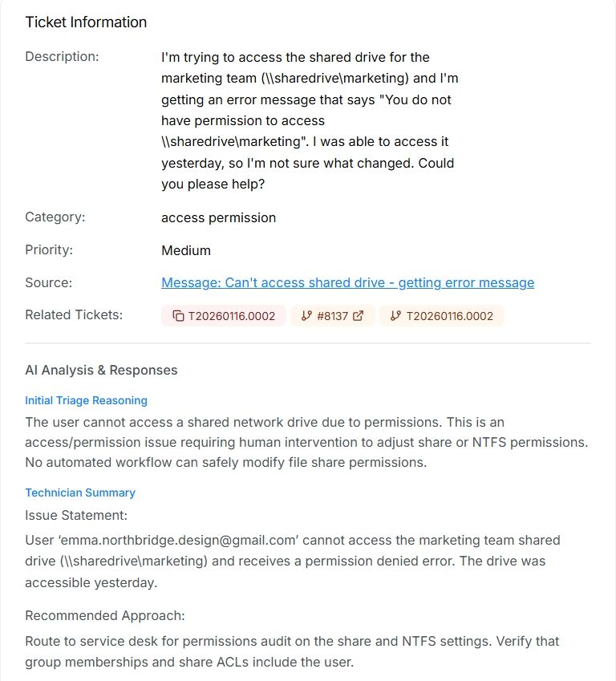The height and width of the screenshot is (681, 616).
Task: Select the duplicate-pages icon in Related Tickets
Action: point(177,315)
